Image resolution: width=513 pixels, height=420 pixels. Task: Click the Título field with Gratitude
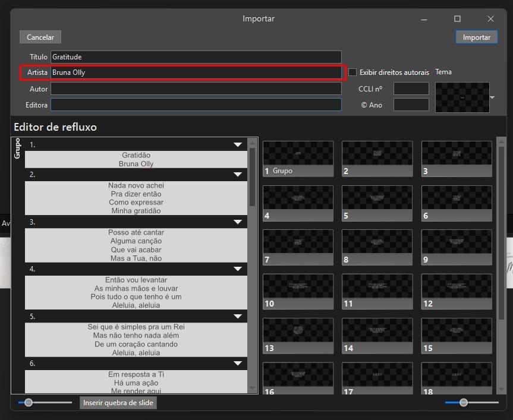(196, 57)
